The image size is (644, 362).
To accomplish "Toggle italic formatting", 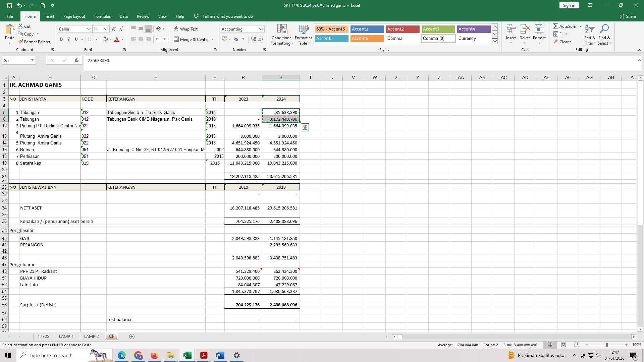I will coord(69,39).
